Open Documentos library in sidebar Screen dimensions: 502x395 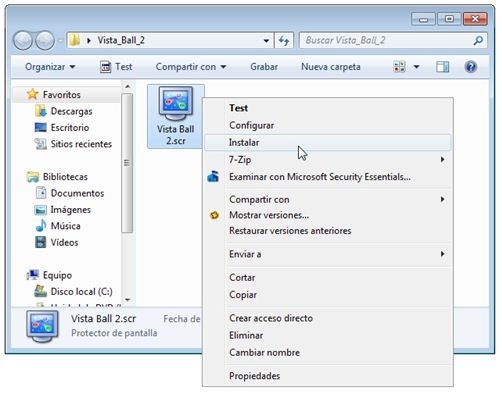coord(77,193)
